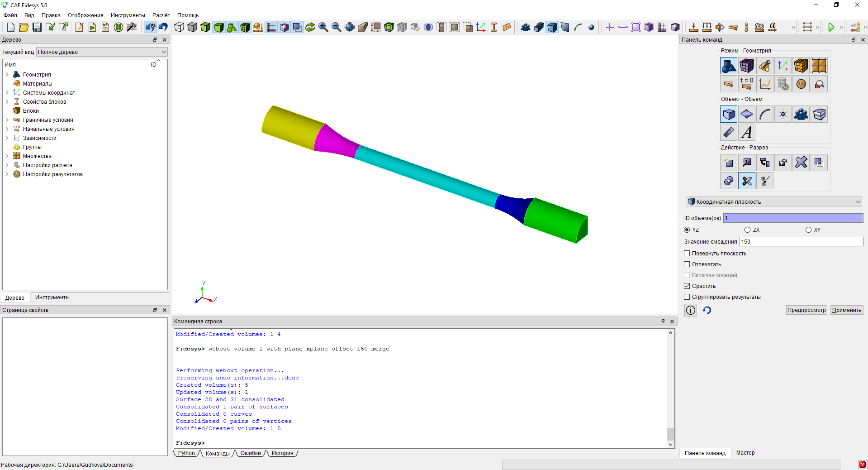Viewport: 868px width, 470px height.
Task: Click the Значение смещения field
Action: (x=801, y=242)
